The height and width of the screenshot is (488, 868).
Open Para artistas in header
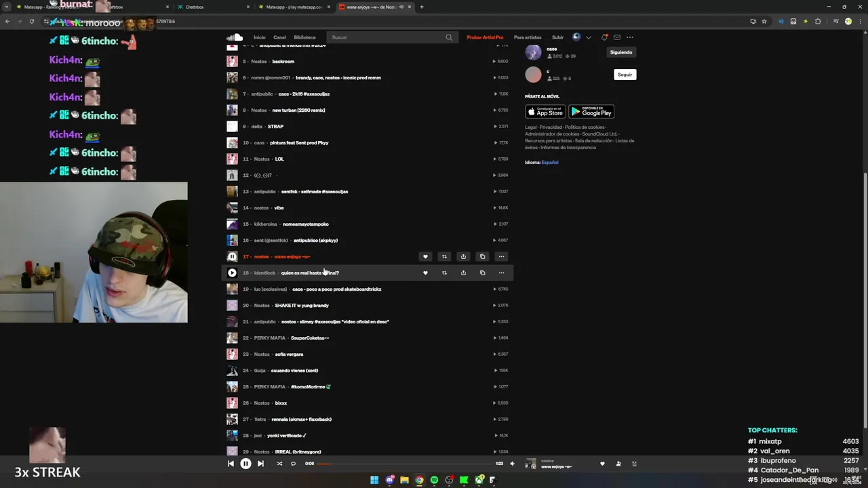click(528, 37)
